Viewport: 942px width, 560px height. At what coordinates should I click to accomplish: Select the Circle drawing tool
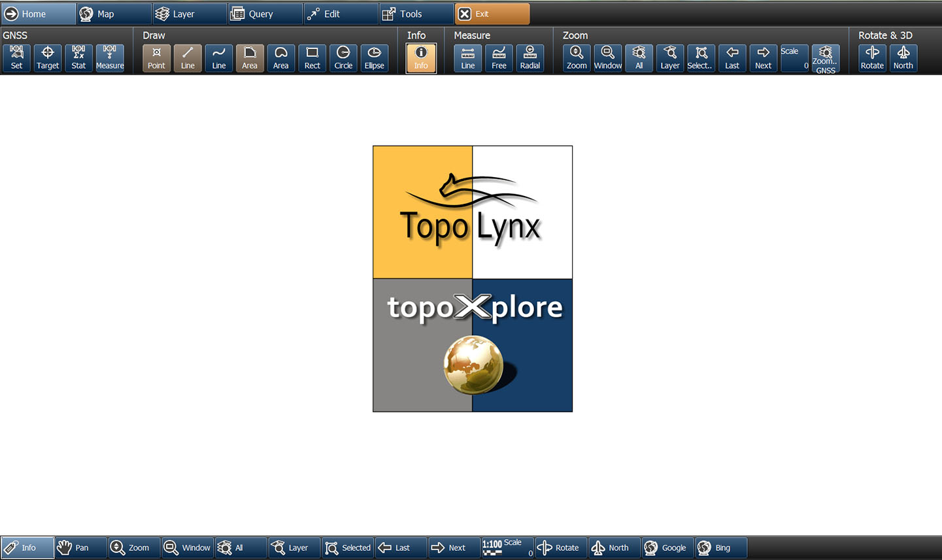pos(343,58)
